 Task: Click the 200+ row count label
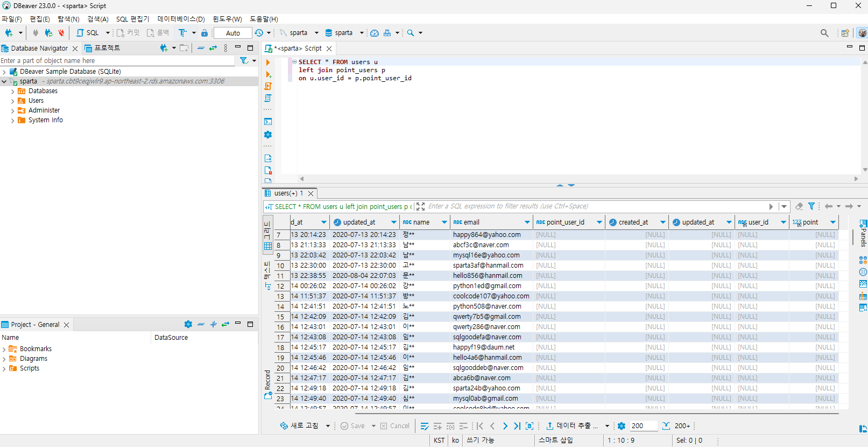[x=682, y=426]
